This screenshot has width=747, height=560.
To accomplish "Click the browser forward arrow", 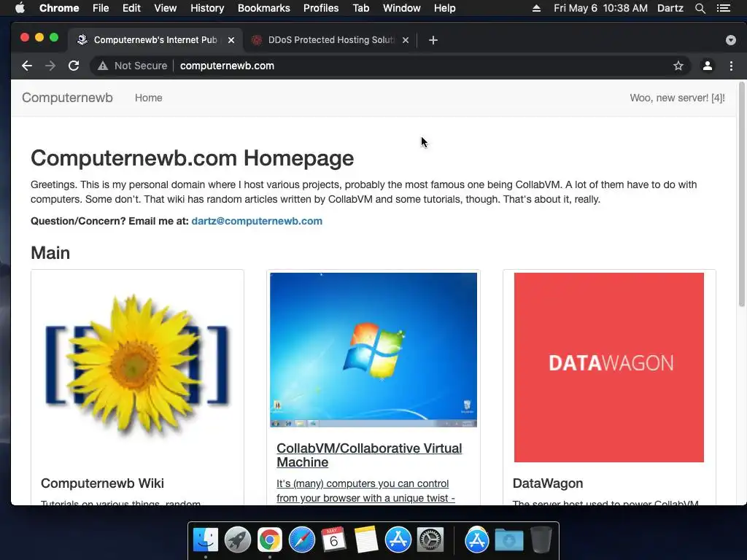I will click(x=50, y=66).
